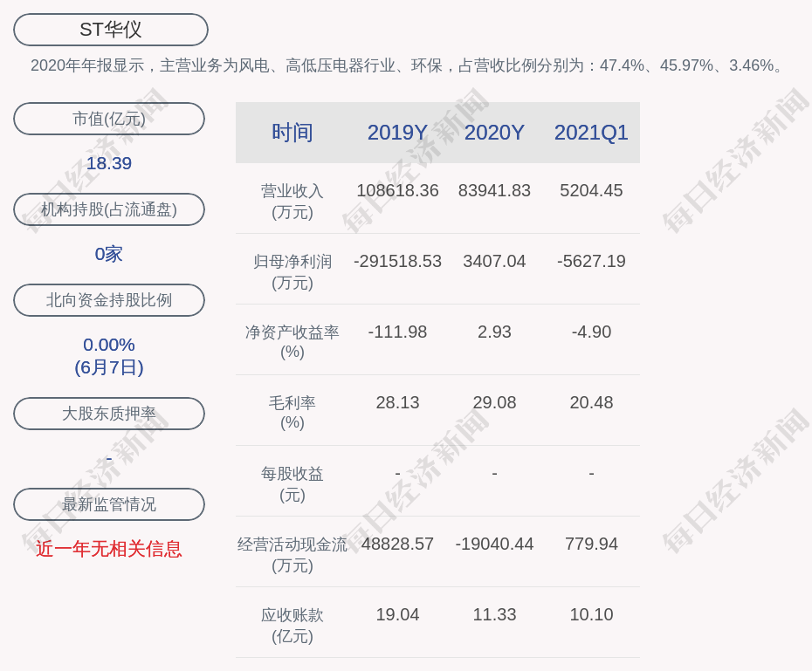Click the 机构持股(占流通盘) label pill
The image size is (812, 671).
pos(109,209)
